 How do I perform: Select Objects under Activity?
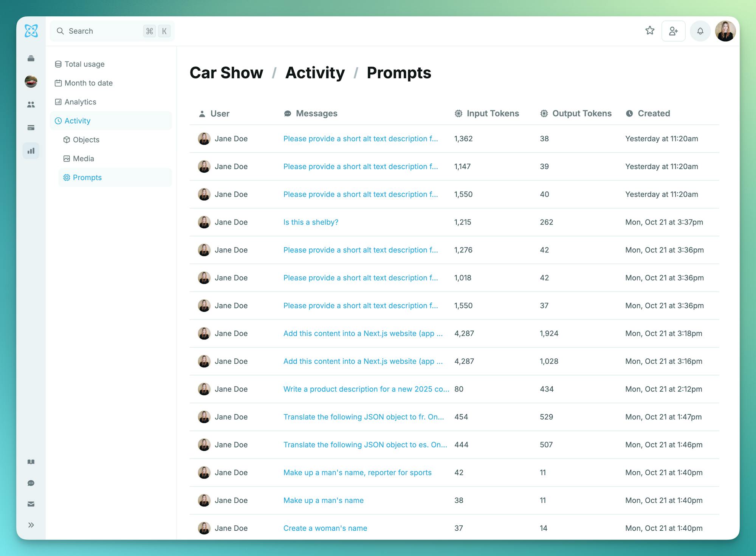tap(86, 140)
